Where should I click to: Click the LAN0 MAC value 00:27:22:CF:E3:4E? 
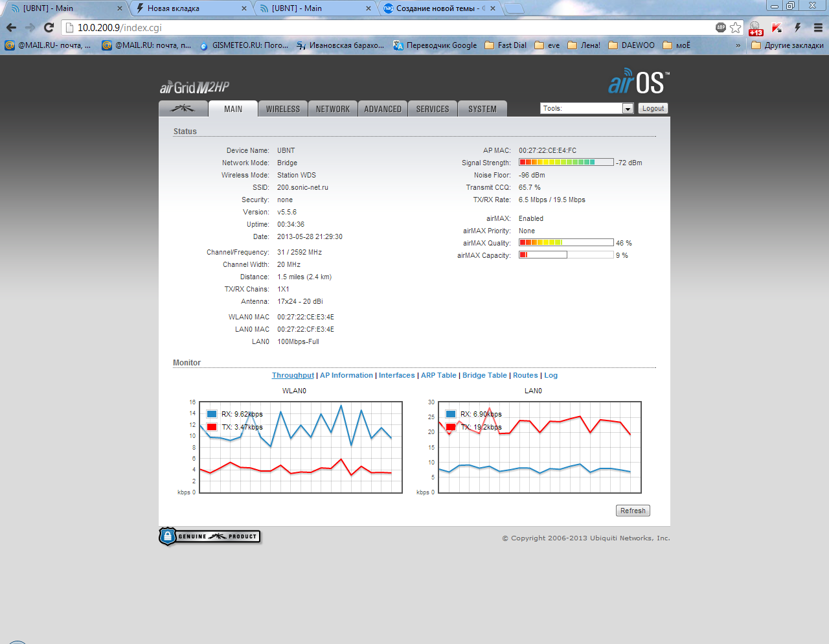point(306,329)
